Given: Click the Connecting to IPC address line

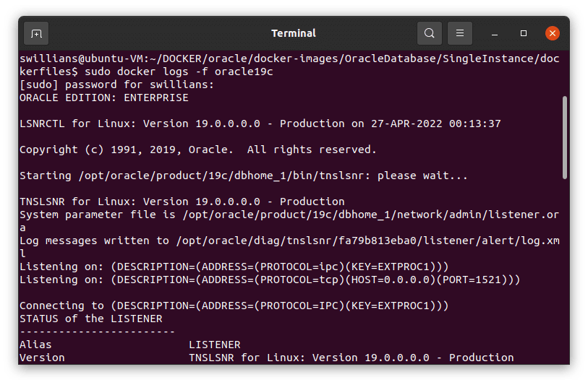Looking at the screenshot, I should click(234, 306).
